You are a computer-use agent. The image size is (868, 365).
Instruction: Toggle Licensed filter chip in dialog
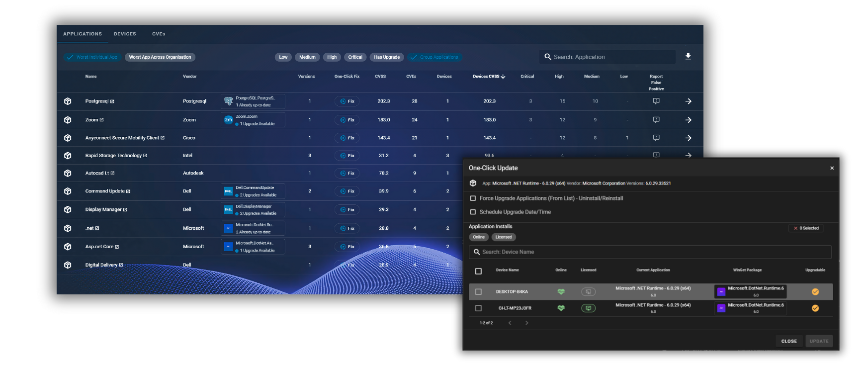click(x=504, y=237)
